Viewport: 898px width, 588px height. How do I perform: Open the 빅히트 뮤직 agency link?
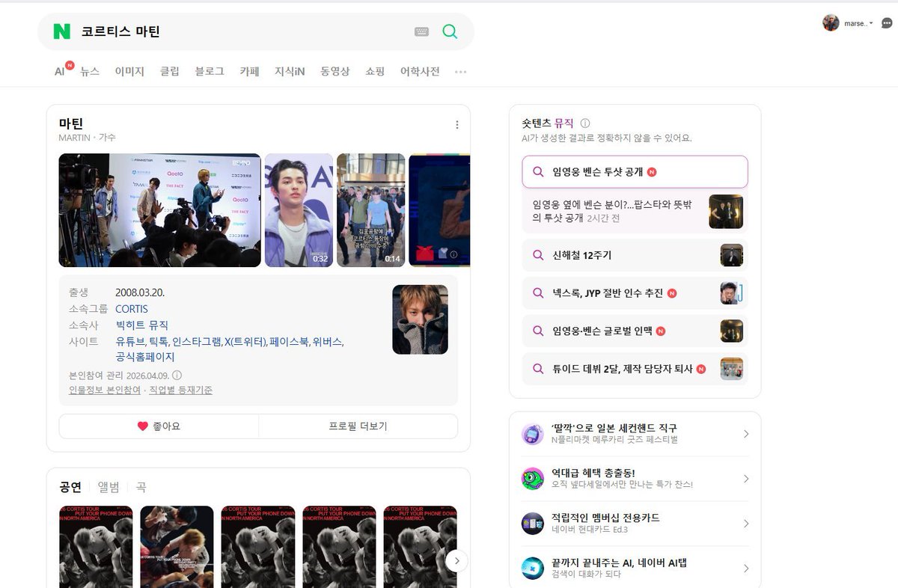click(x=141, y=325)
